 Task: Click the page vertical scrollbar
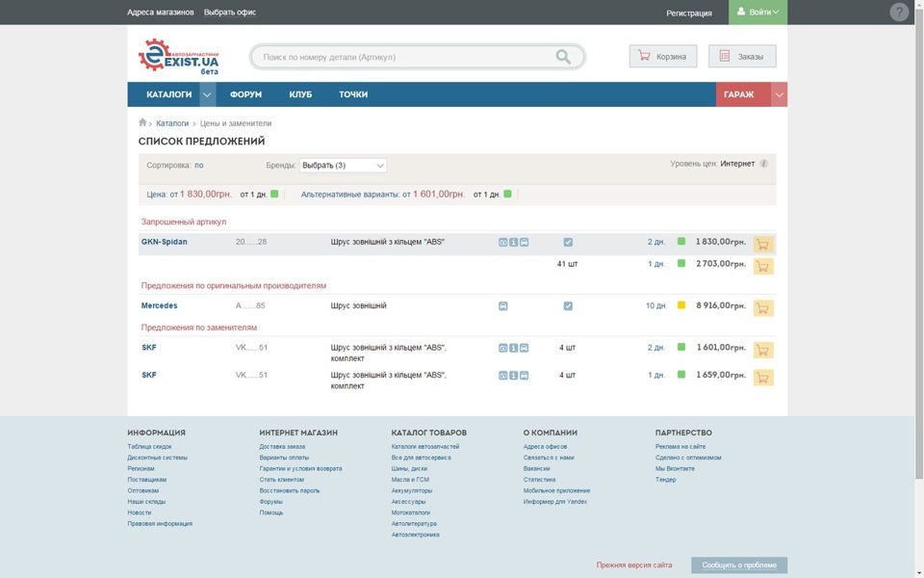918,242
